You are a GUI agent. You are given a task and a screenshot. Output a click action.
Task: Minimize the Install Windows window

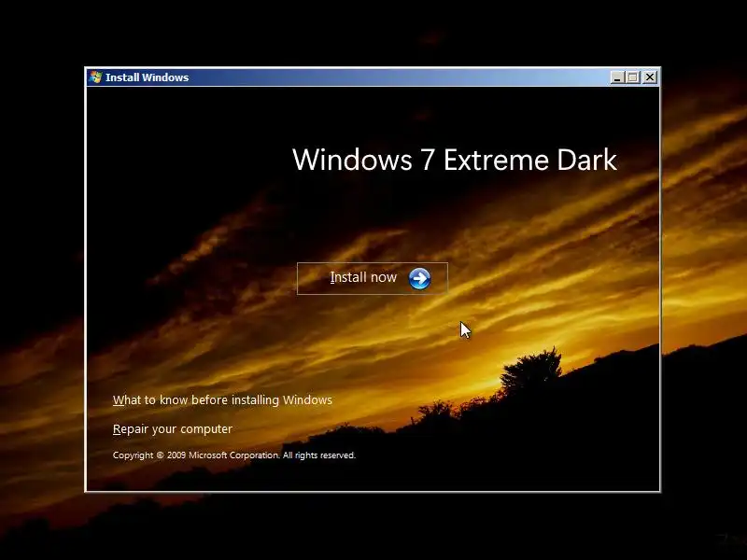617,77
